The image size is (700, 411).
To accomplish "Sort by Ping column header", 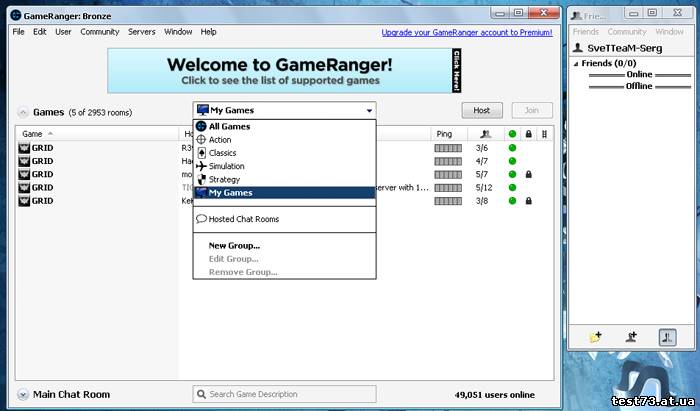I will click(449, 134).
